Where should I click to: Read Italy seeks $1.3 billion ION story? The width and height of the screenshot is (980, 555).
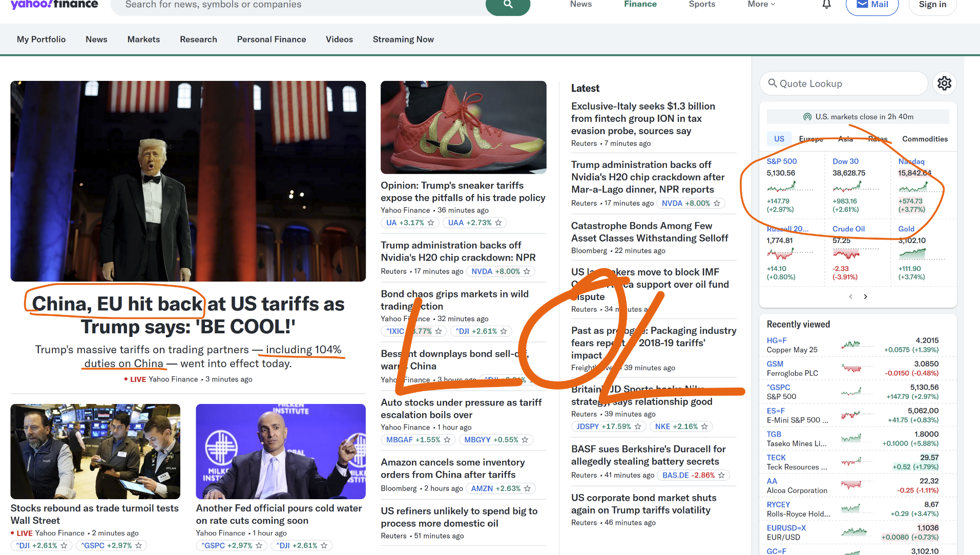coord(643,118)
